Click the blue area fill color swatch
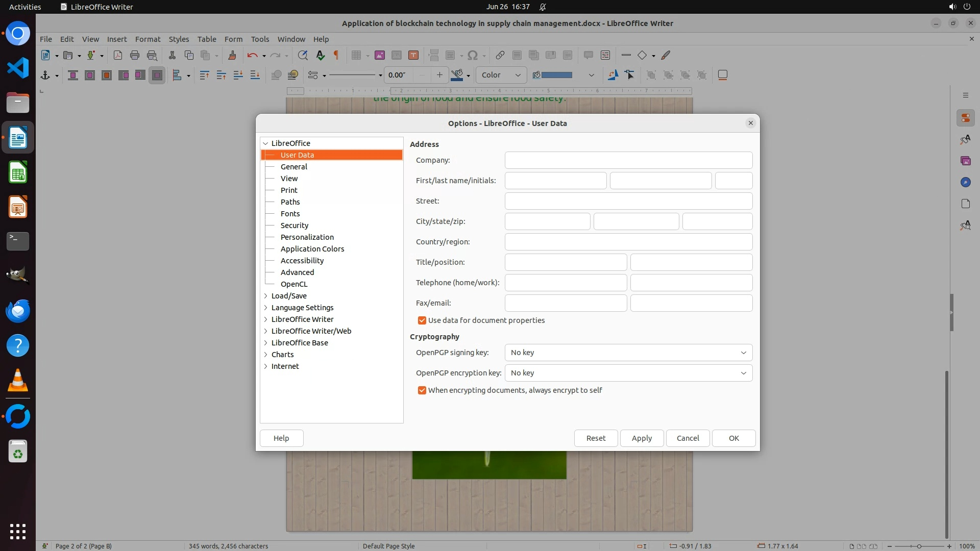 pyautogui.click(x=556, y=75)
